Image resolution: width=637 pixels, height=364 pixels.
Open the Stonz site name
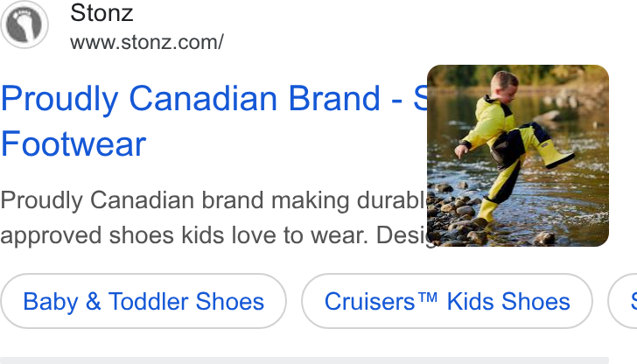(x=101, y=12)
